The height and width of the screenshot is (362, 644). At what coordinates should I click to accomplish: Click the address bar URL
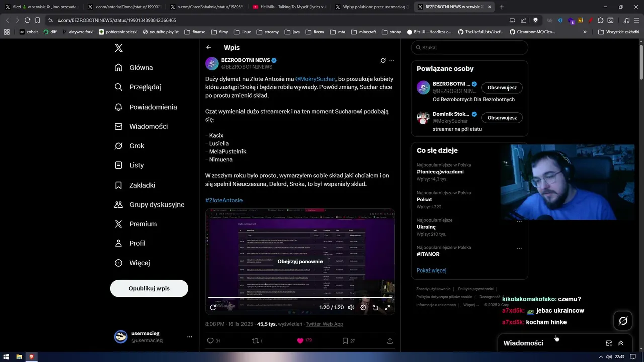tap(117, 20)
